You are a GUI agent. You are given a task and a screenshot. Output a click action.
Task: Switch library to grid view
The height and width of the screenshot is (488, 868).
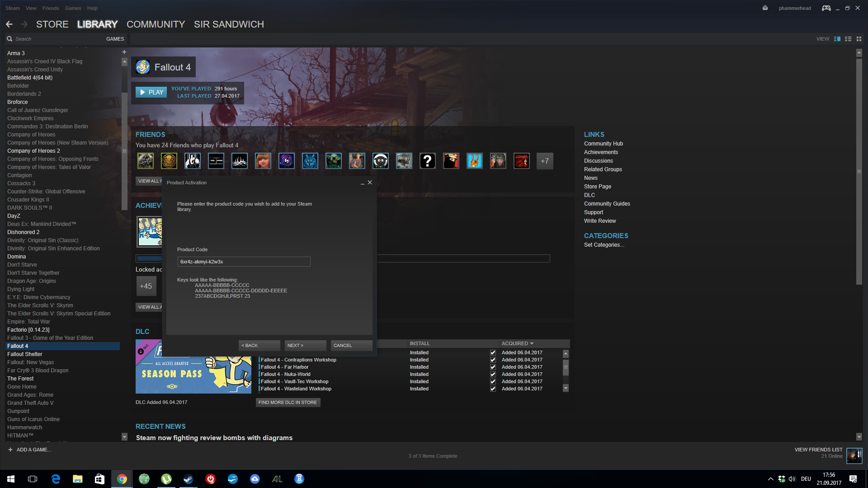point(859,39)
